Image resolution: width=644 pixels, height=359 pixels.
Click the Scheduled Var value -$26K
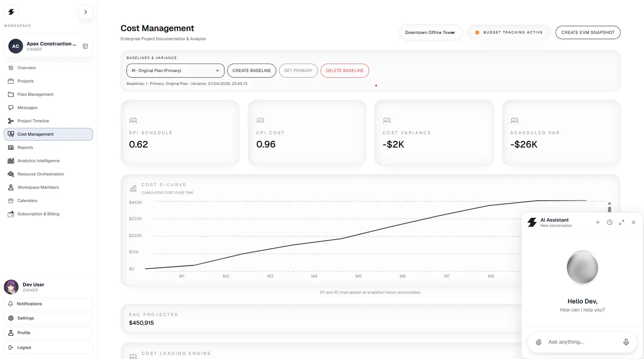(524, 144)
